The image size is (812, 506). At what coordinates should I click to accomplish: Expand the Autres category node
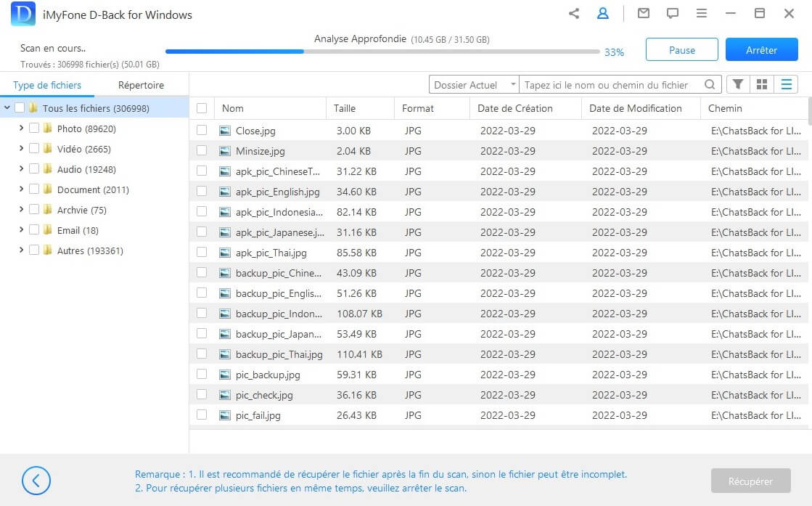[x=21, y=250]
